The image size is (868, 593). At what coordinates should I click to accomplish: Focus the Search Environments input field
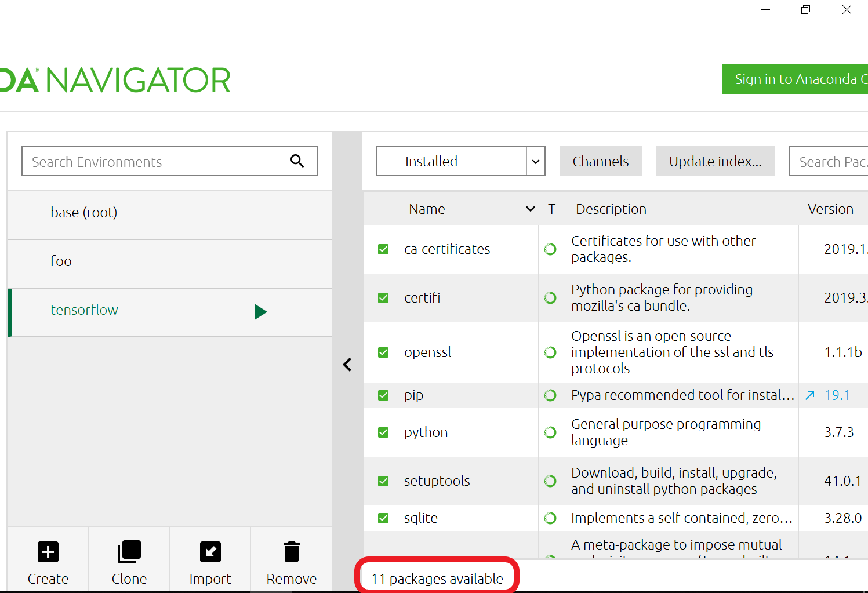[x=170, y=161]
